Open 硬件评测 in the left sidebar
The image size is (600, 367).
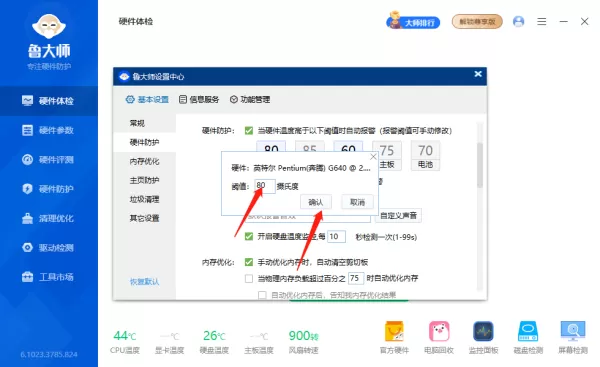click(49, 160)
